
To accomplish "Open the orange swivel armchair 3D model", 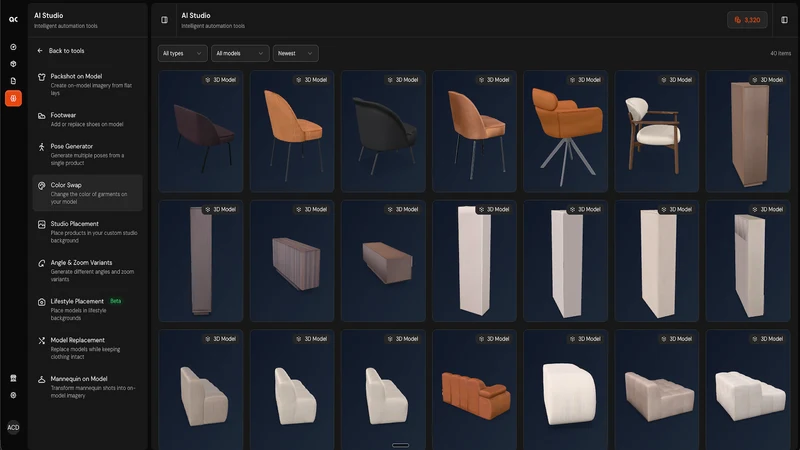I will click(565, 131).
